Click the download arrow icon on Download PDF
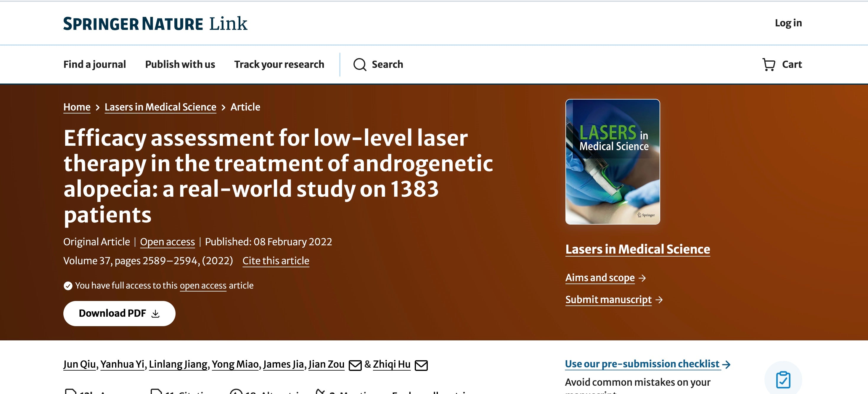The height and width of the screenshot is (394, 868). pos(155,314)
